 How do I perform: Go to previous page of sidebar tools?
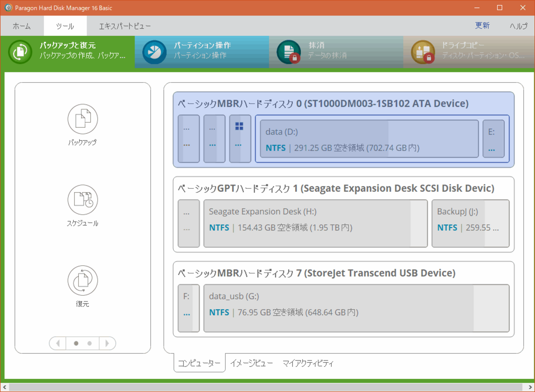point(58,343)
